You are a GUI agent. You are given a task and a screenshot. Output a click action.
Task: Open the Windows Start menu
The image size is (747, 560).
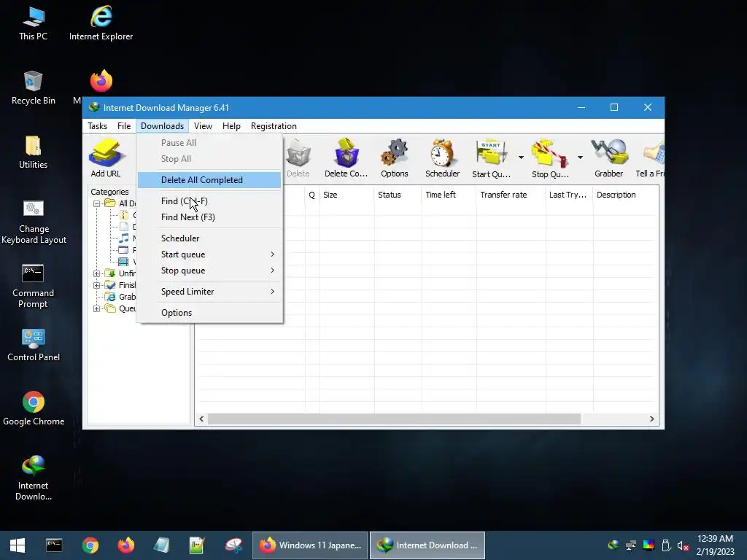point(18,545)
